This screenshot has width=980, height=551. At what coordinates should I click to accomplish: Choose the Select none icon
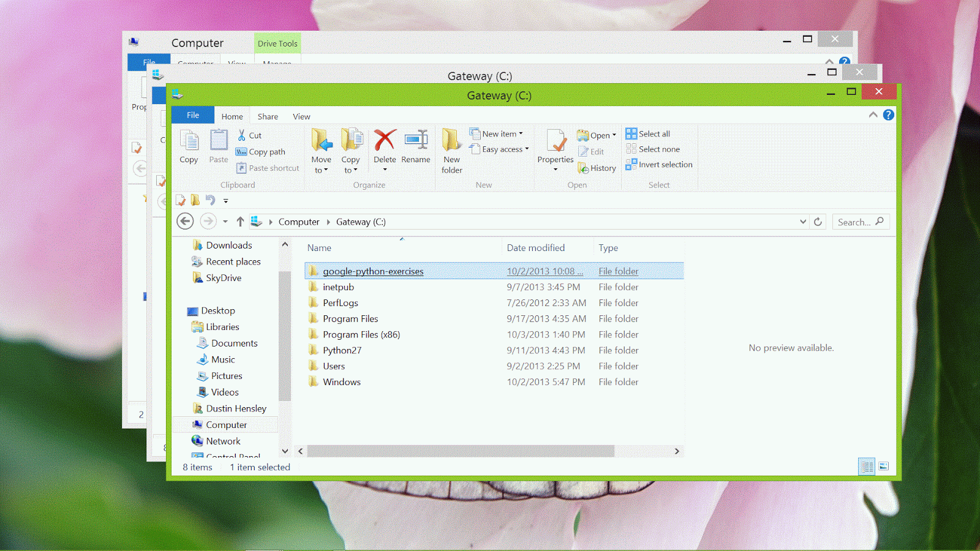tap(631, 149)
